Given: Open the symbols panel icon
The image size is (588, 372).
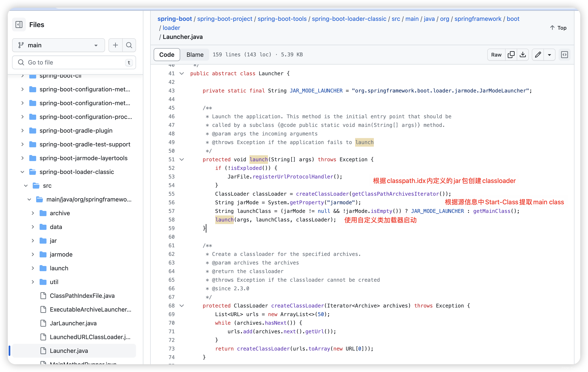Looking at the screenshot, I should 565,55.
